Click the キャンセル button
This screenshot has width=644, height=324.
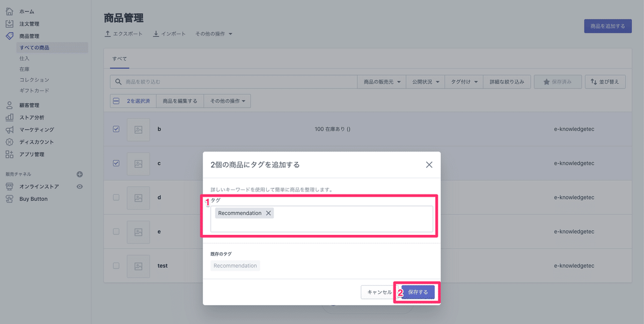tap(379, 292)
